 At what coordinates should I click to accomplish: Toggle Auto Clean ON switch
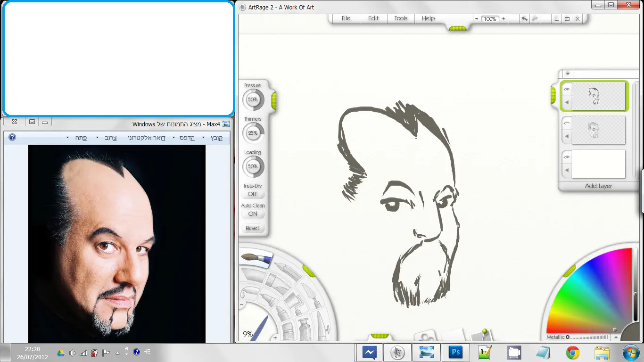[253, 214]
